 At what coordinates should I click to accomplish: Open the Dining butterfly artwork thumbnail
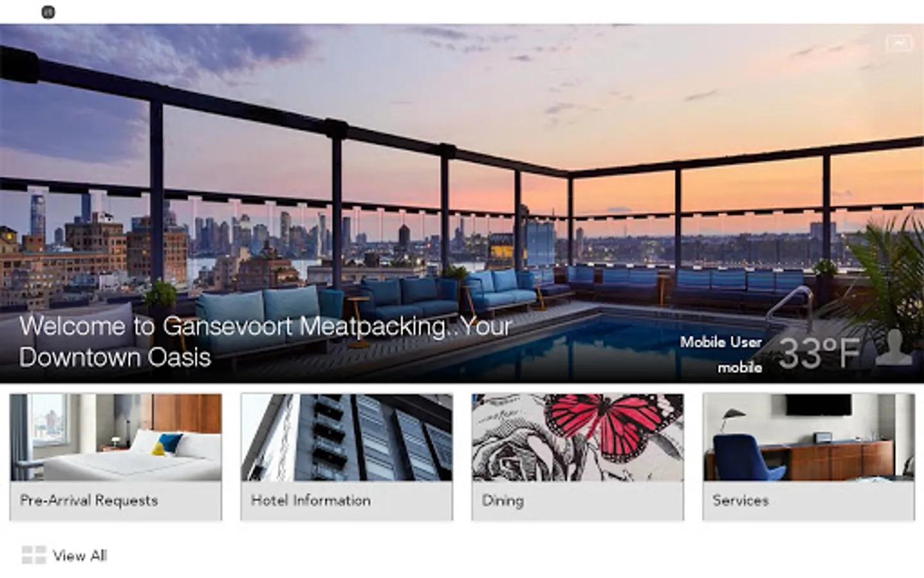(577, 437)
